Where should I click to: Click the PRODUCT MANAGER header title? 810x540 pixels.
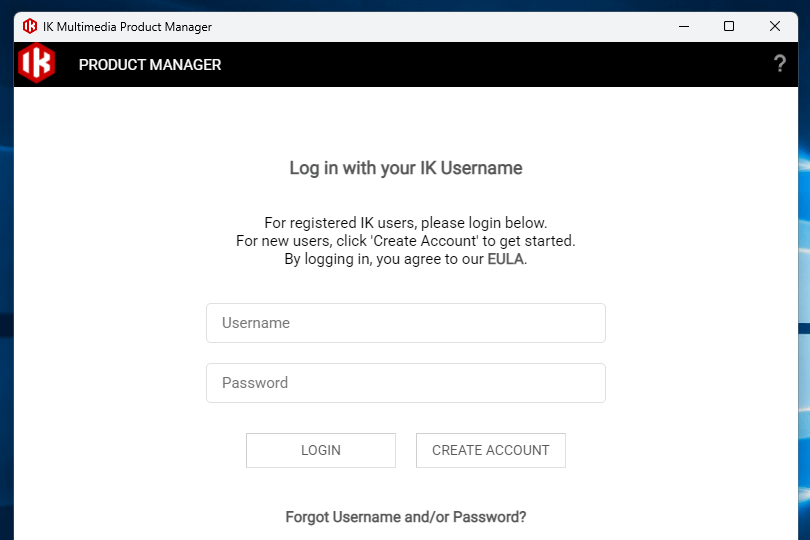click(150, 65)
